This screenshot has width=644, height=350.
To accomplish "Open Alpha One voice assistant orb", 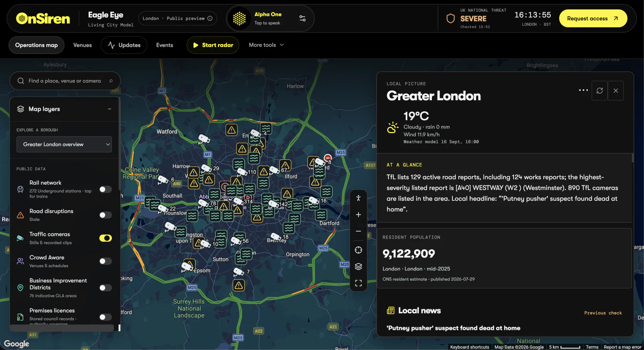I will click(239, 19).
